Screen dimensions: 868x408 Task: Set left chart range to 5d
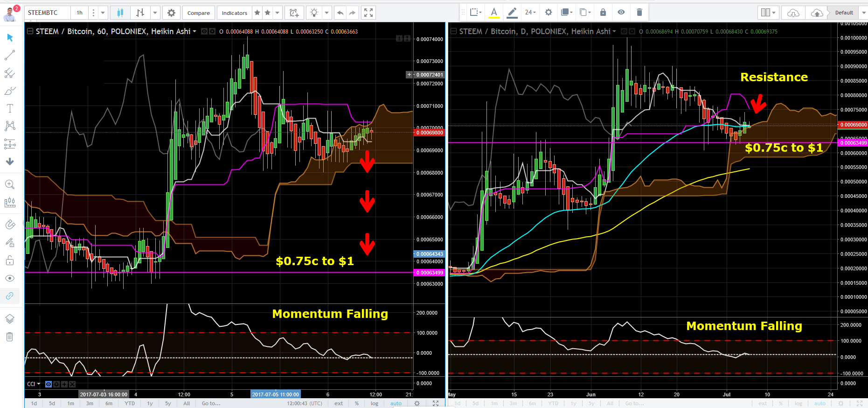(x=52, y=403)
